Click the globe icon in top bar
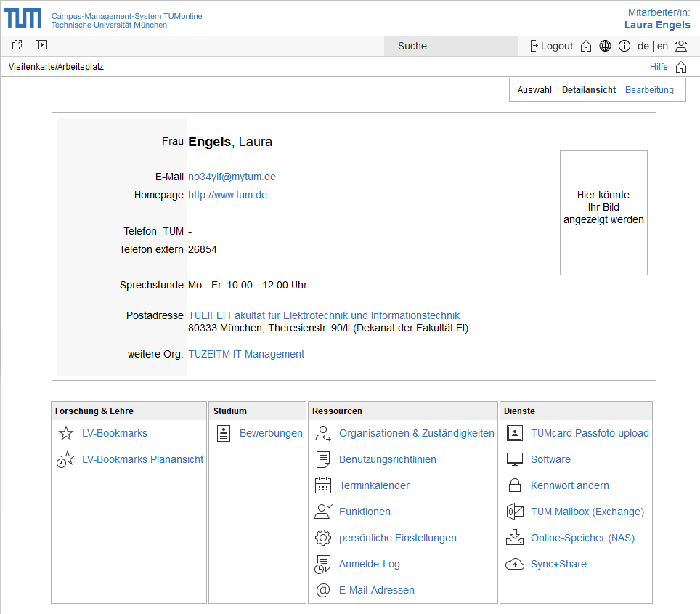 pyautogui.click(x=605, y=46)
